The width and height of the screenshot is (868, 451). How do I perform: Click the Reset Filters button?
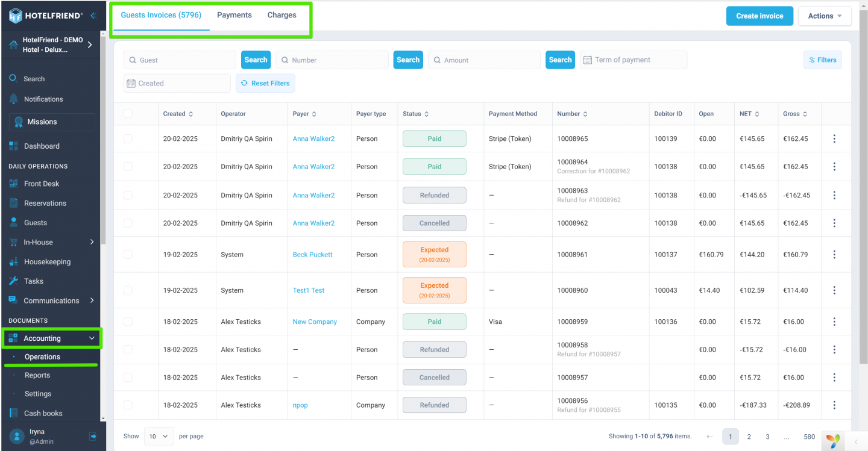point(265,84)
